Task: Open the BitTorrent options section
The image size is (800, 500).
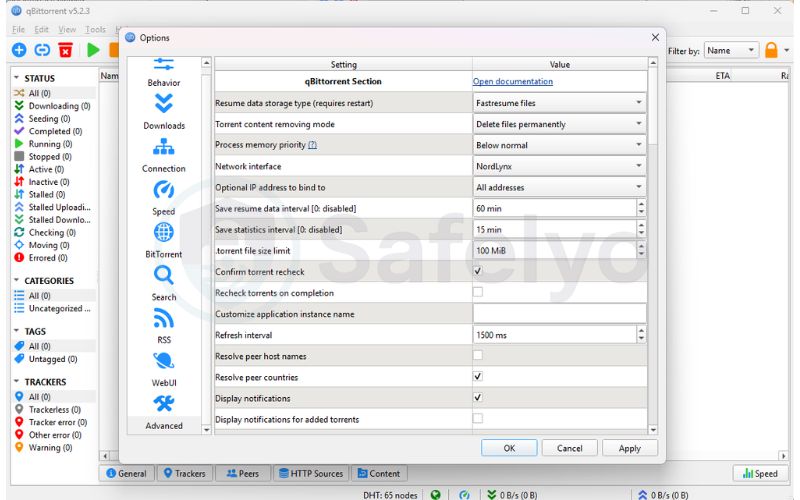Action: click(164, 241)
